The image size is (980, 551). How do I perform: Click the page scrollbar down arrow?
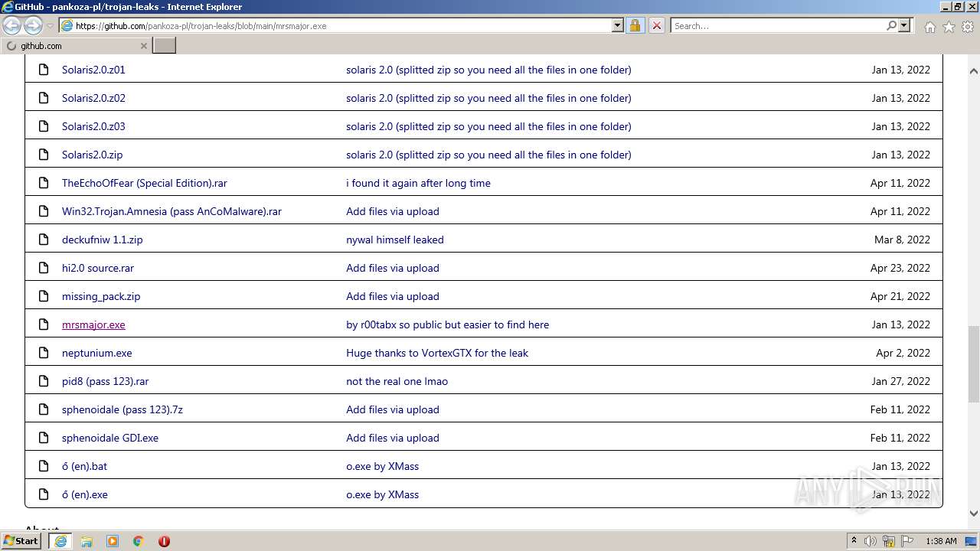(x=974, y=514)
